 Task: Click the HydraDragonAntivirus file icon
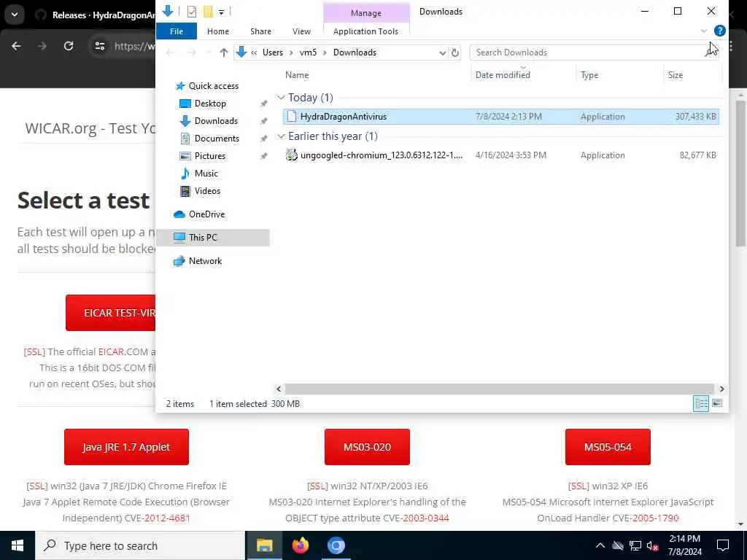[x=292, y=116]
